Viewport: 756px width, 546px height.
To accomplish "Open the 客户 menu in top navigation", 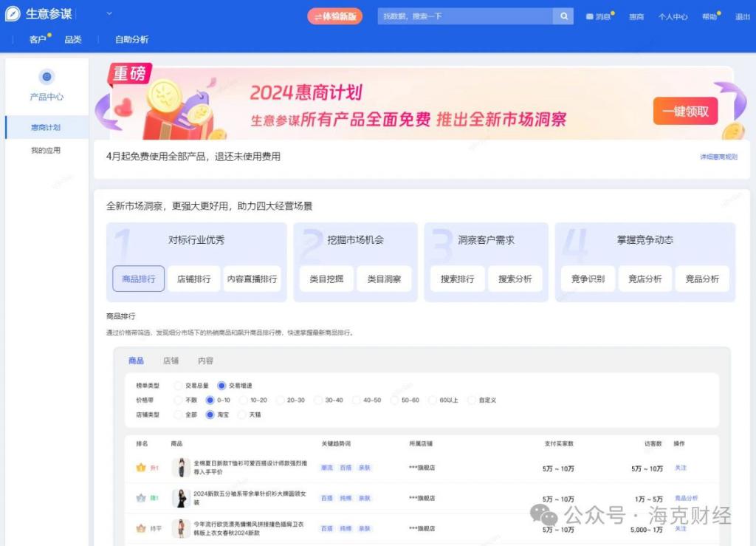I will click(x=38, y=40).
